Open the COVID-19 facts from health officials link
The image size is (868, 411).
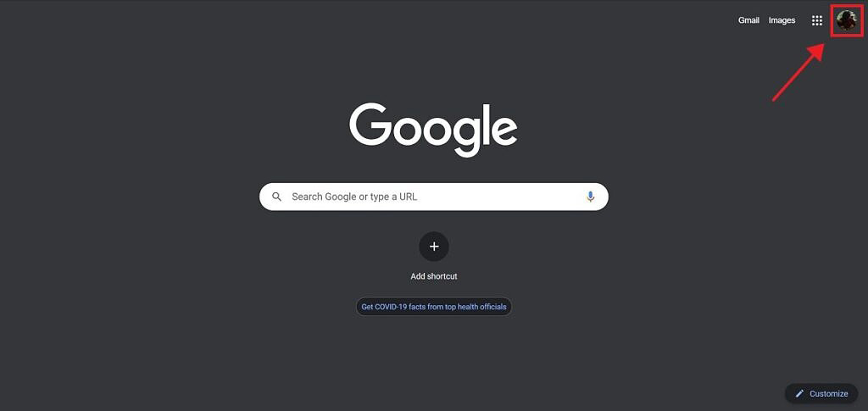click(434, 307)
